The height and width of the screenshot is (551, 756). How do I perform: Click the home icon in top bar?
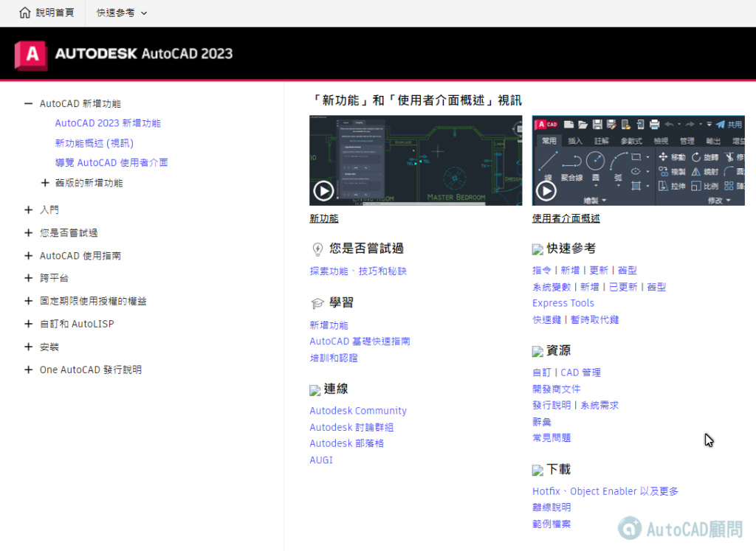[x=24, y=13]
